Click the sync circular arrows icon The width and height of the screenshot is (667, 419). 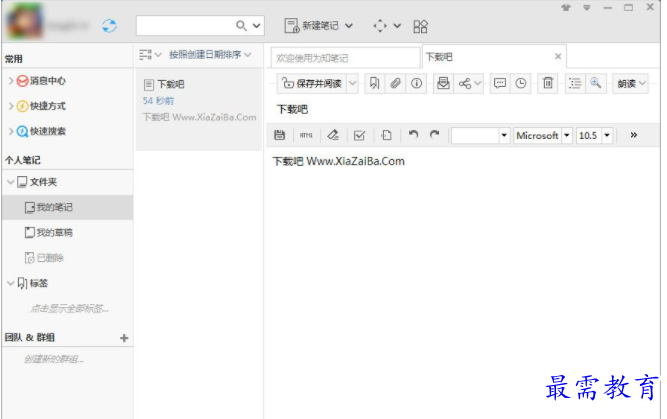click(110, 26)
